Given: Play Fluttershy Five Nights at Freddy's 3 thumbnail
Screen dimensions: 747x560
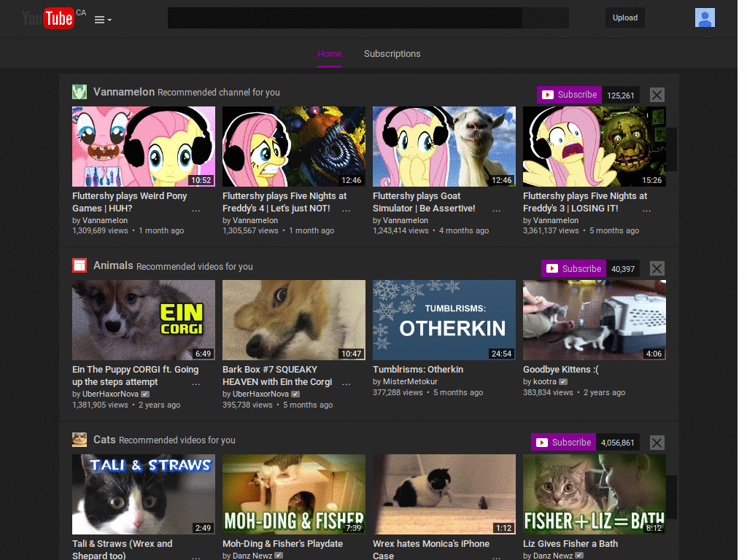Looking at the screenshot, I should (x=595, y=147).
